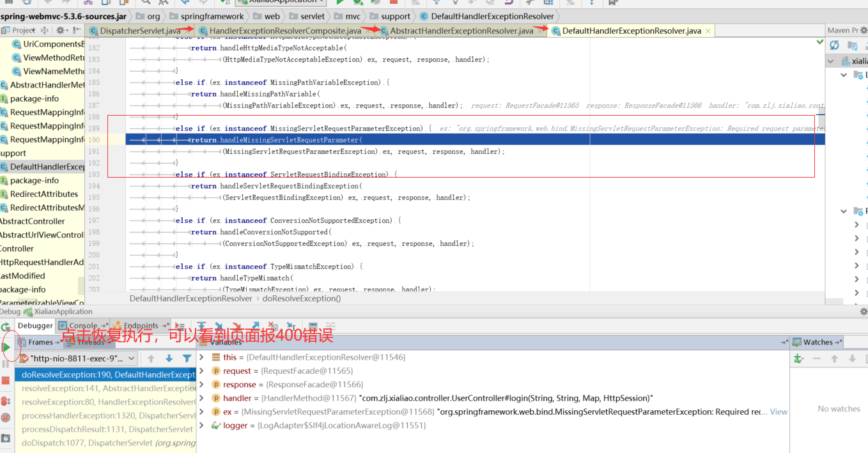Select frame doDispatch:1077

105,443
